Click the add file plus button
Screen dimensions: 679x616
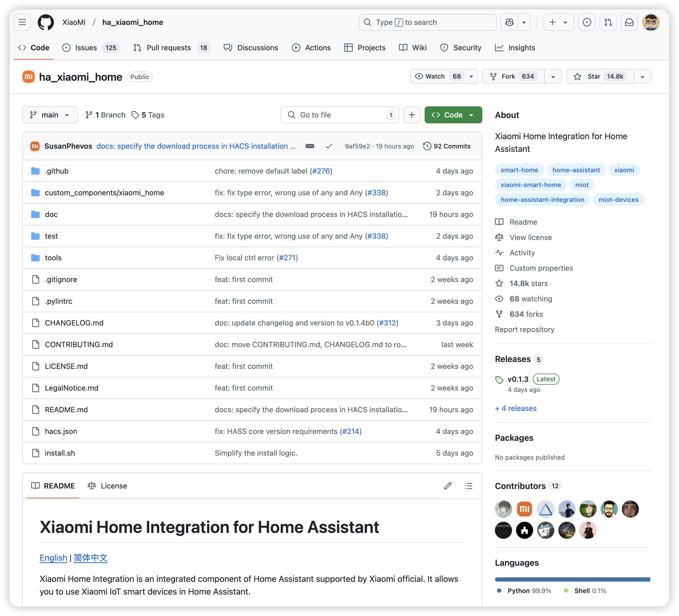tap(412, 115)
